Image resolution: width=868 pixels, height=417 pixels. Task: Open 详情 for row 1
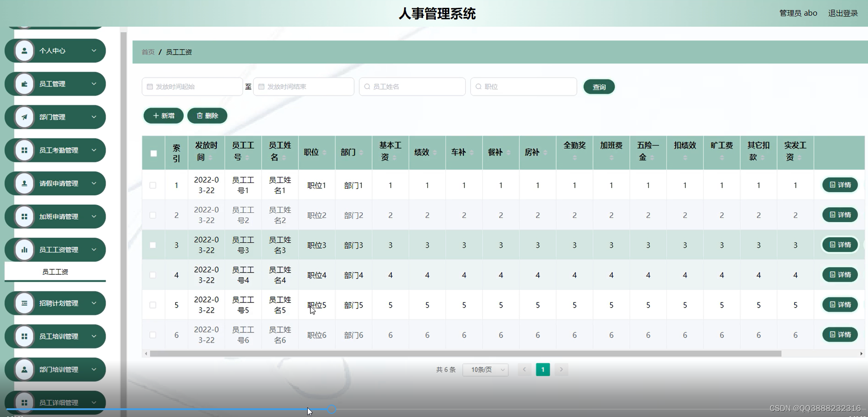pyautogui.click(x=840, y=185)
